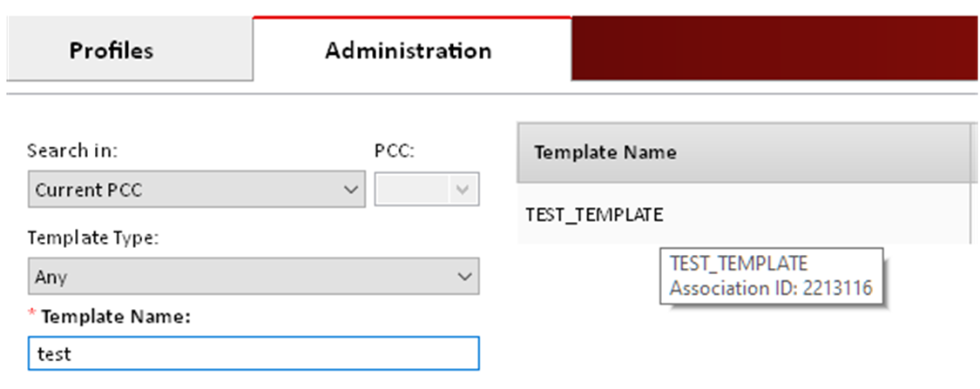Click the 'PCC:' label
Image resolution: width=980 pixels, height=389 pixels.
coord(394,150)
